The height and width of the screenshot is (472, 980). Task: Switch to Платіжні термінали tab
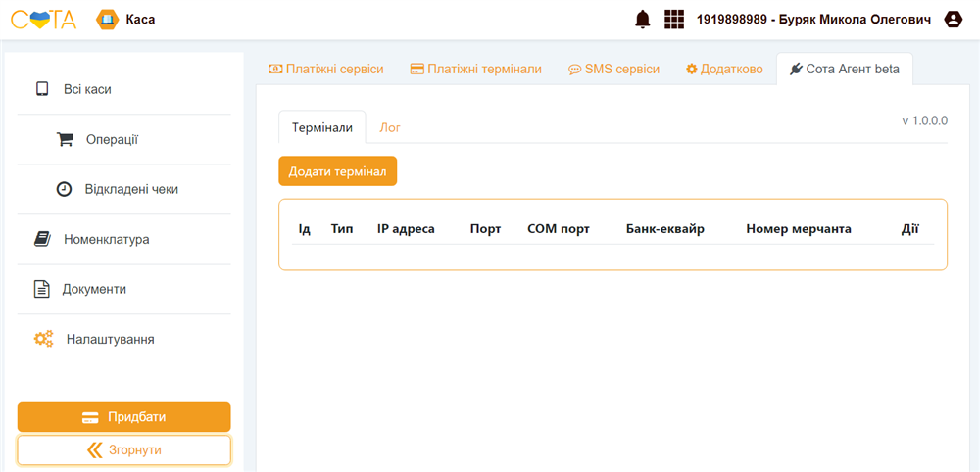coord(475,69)
